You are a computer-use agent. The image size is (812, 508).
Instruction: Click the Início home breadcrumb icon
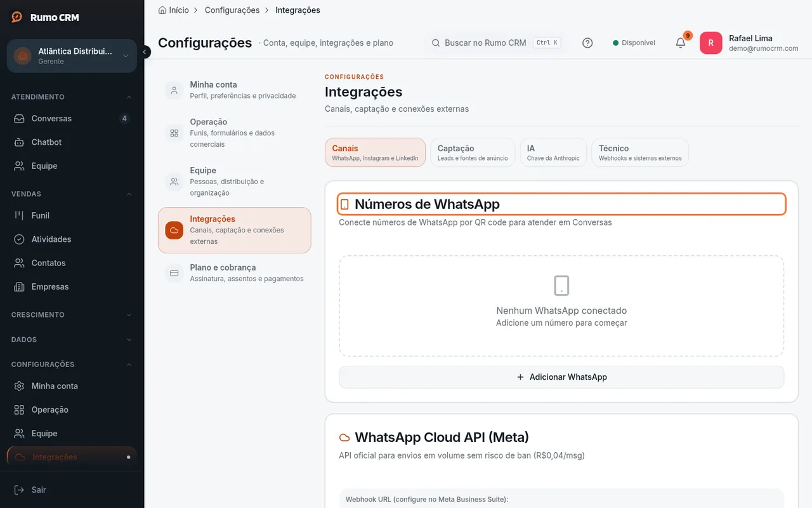click(x=162, y=10)
